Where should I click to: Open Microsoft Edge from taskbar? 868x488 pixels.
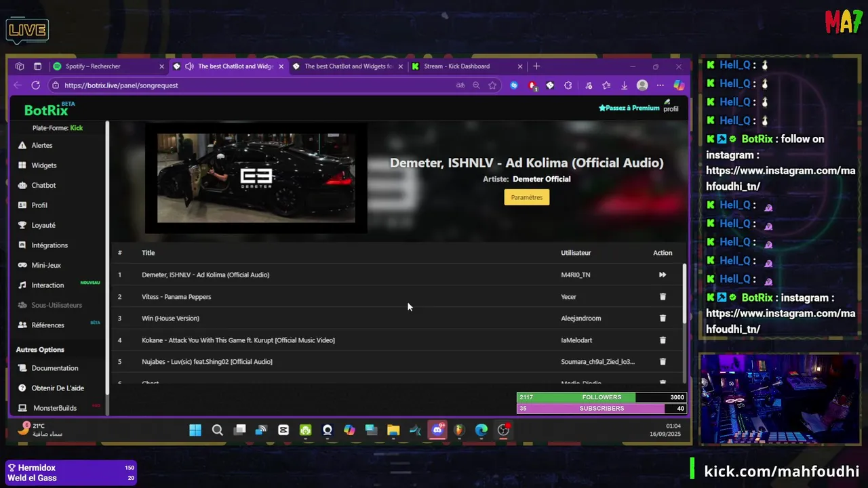coord(481,430)
